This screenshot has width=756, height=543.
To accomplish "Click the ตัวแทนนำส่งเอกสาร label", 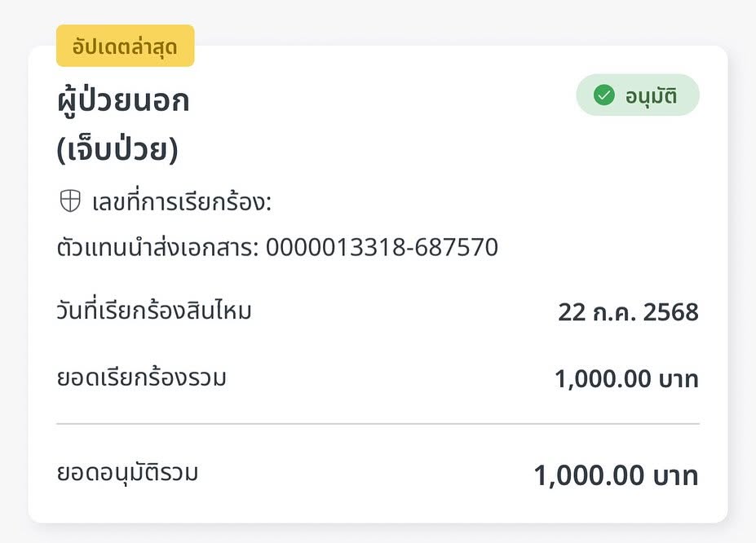I will tap(157, 247).
